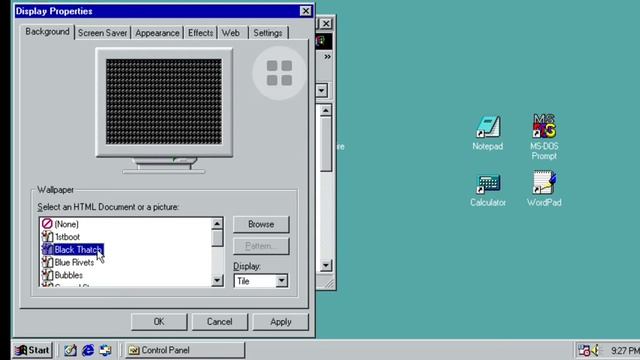
Task: Open the Settings tab
Action: [x=268, y=33]
